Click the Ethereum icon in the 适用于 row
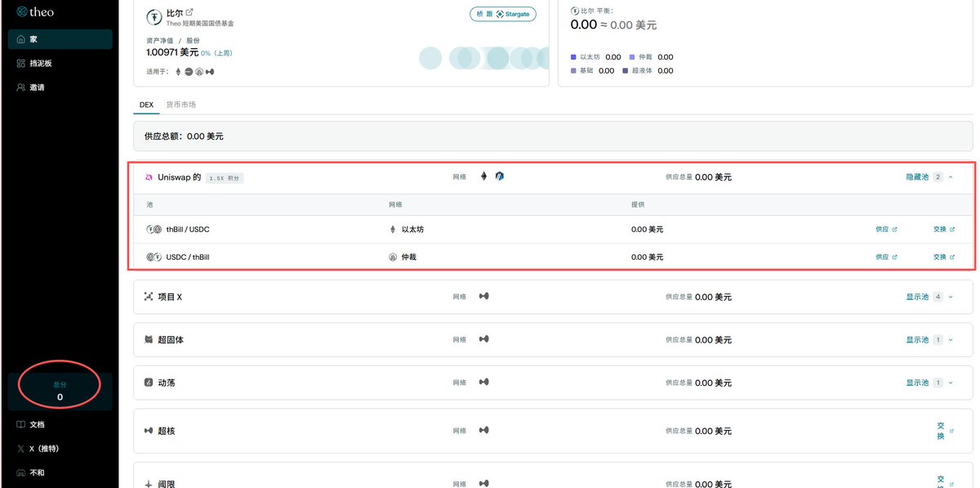Image resolution: width=980 pixels, height=488 pixels. pos(178,71)
